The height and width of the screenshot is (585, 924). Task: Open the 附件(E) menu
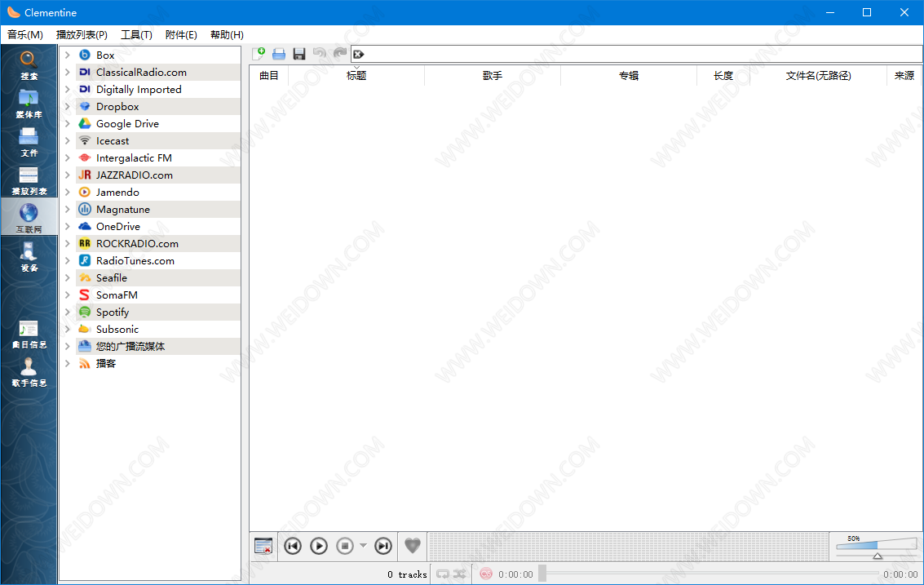(182, 35)
